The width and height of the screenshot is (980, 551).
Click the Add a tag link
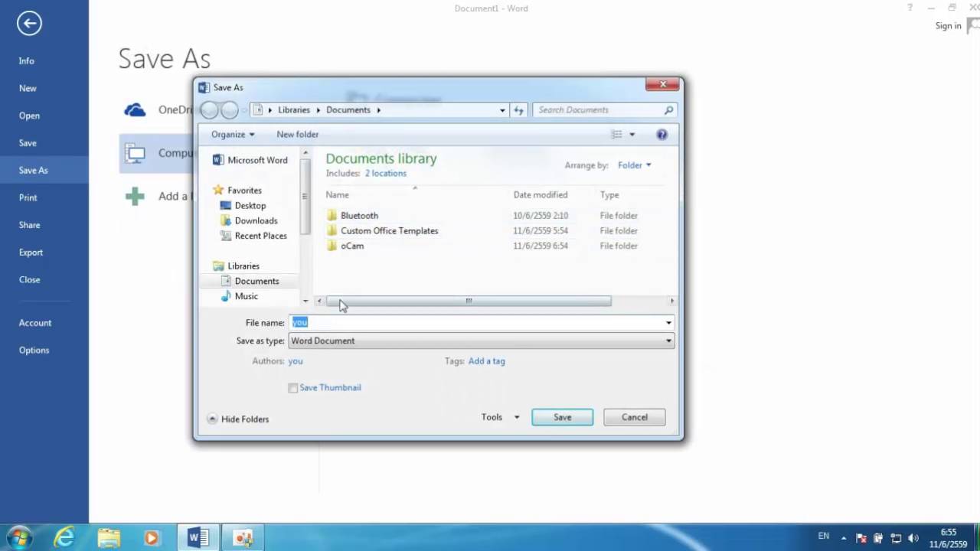click(x=487, y=361)
